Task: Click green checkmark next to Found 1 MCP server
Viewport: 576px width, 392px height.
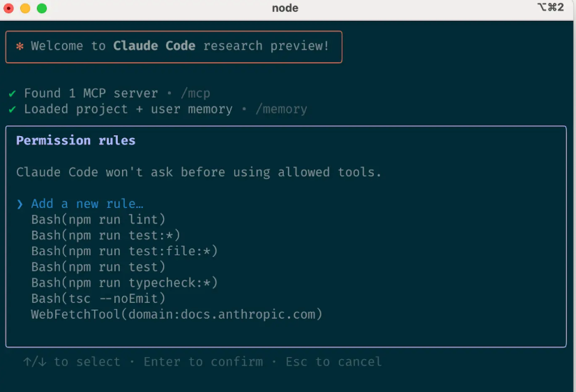Action: pyautogui.click(x=13, y=93)
